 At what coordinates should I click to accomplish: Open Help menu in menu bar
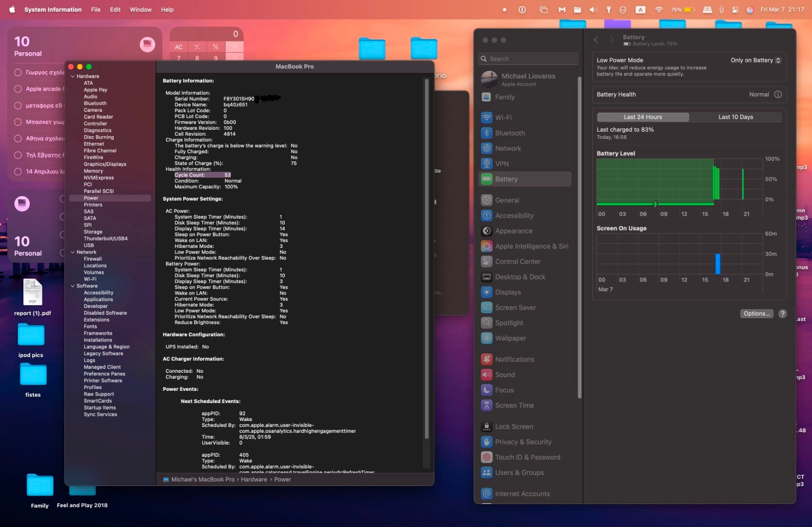point(167,9)
